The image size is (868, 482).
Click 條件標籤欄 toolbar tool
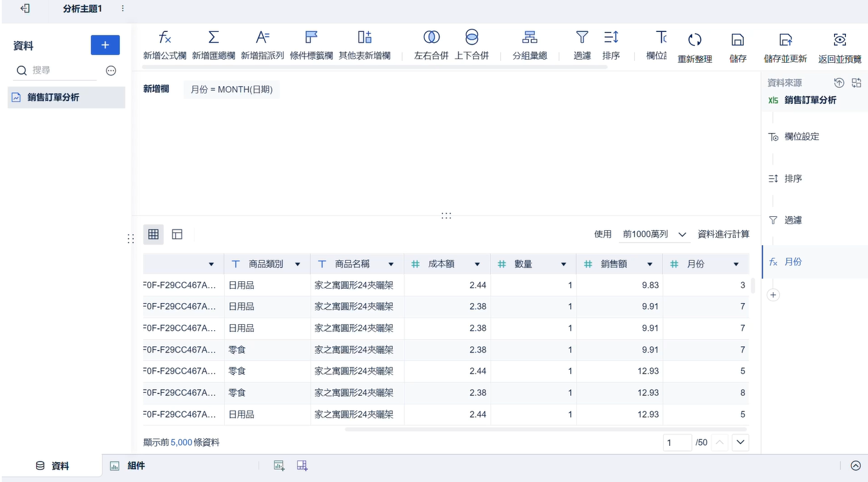point(311,46)
